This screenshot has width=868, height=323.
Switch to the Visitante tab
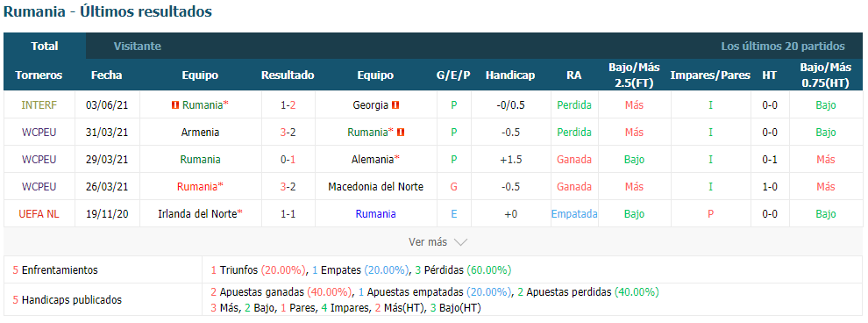138,47
